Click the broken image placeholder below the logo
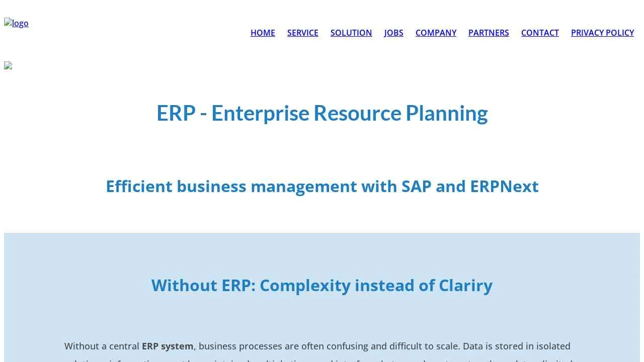This screenshot has width=644, height=362. click(8, 65)
